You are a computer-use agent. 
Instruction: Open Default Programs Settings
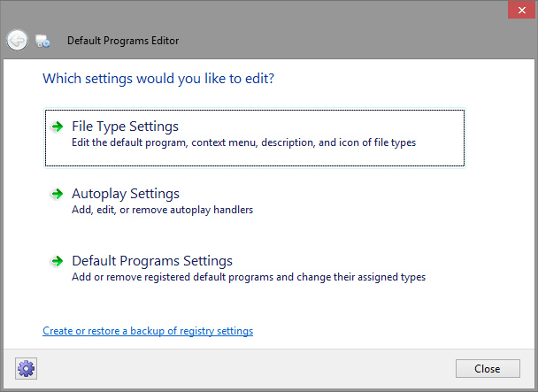click(x=152, y=261)
